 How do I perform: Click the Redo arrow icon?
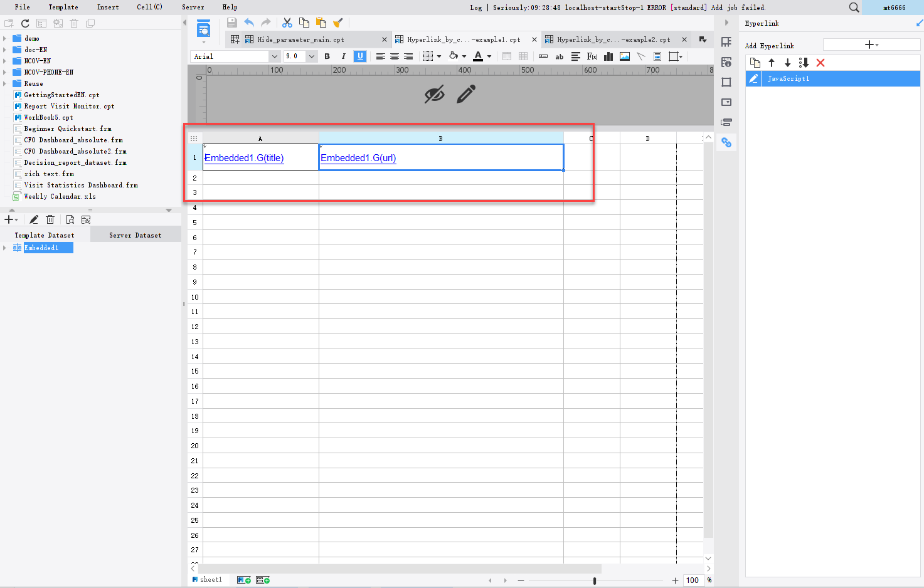(x=266, y=23)
